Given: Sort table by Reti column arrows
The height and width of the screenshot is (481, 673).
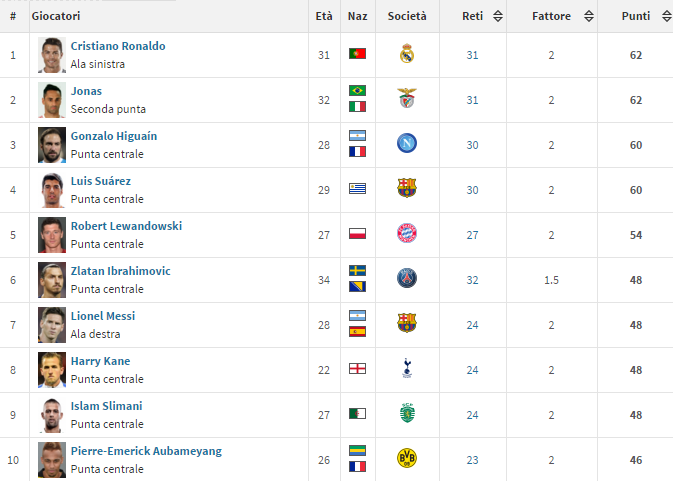Looking at the screenshot, I should (x=497, y=16).
